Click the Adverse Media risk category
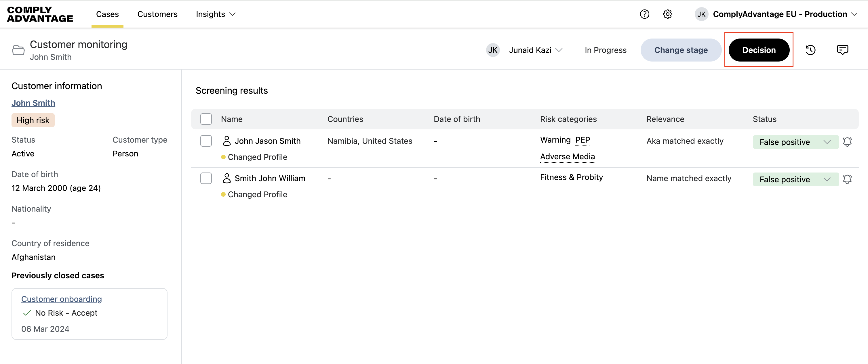This screenshot has width=868, height=364. (x=568, y=157)
